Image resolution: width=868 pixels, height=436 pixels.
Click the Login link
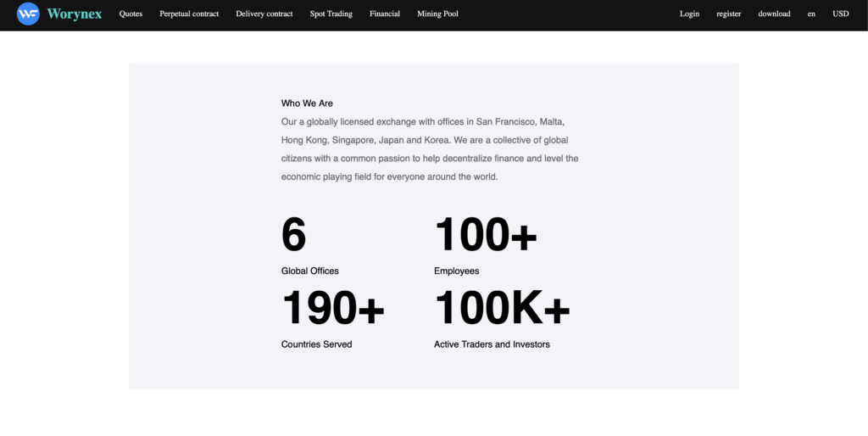point(689,14)
